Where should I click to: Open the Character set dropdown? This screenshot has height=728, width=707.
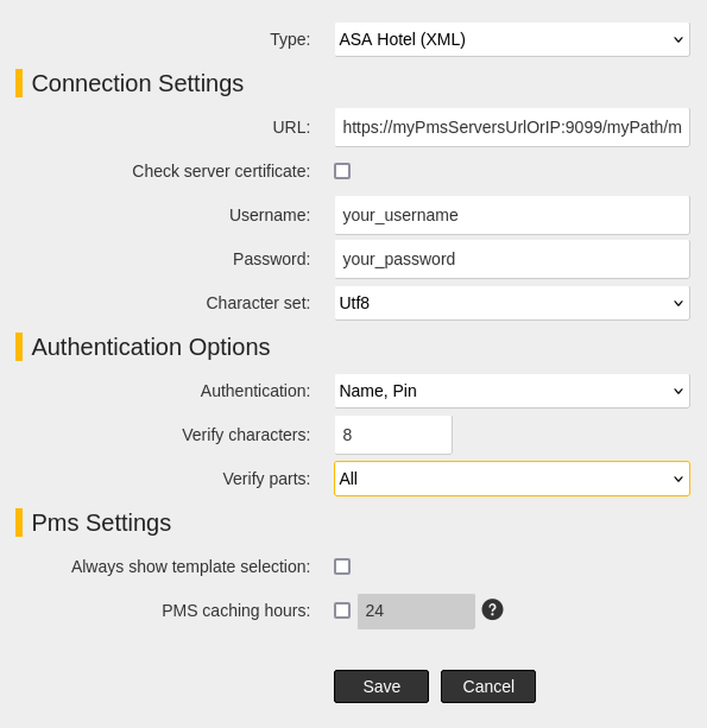(512, 303)
